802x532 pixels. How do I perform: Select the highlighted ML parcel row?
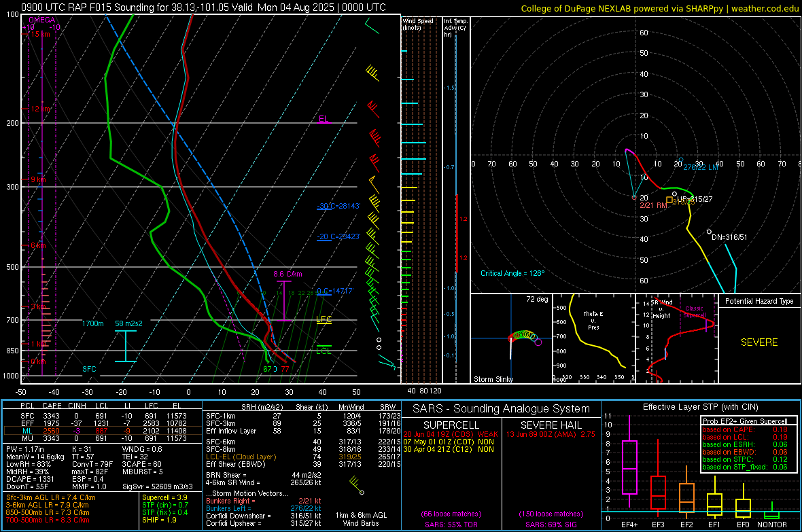(x=103, y=431)
